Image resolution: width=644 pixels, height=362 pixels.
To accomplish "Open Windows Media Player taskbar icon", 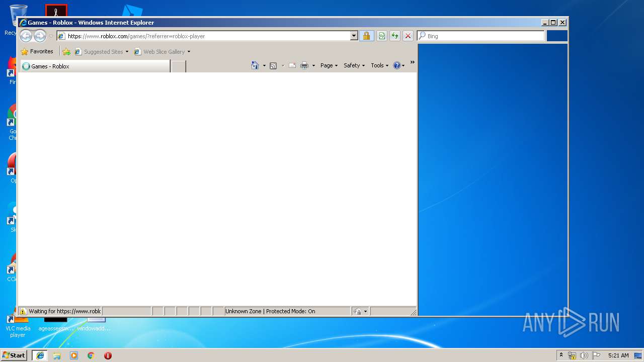I will (x=74, y=355).
